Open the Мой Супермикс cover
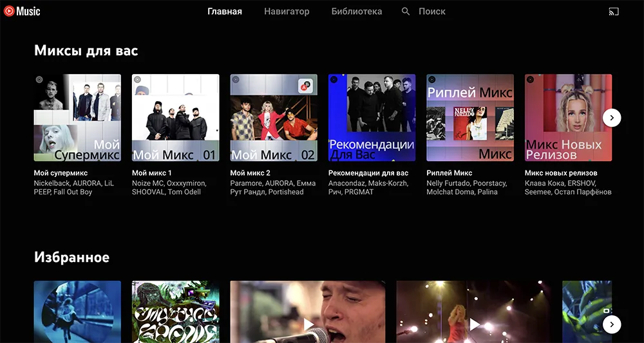The height and width of the screenshot is (343, 644). (77, 118)
